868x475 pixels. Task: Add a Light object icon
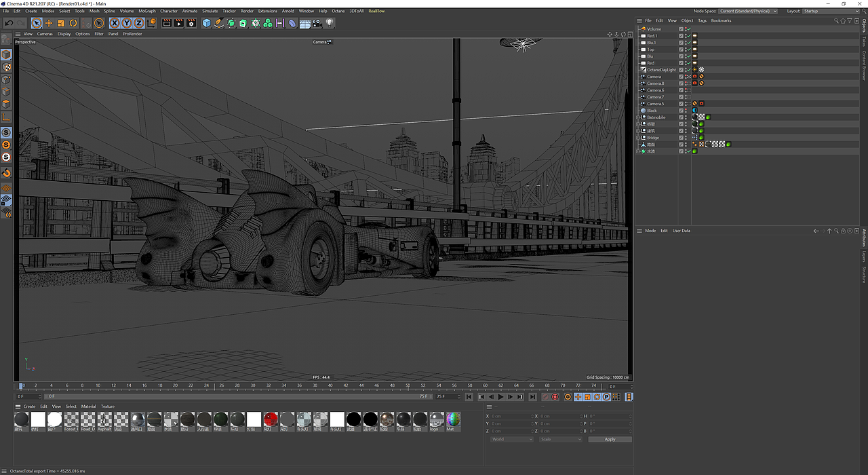[x=330, y=23]
